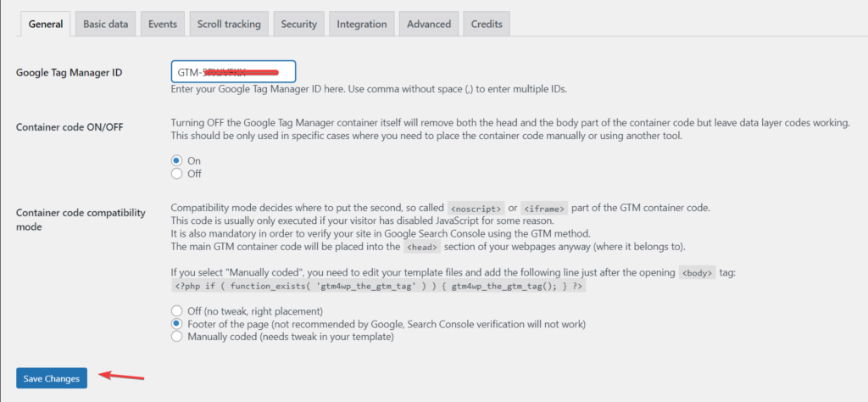The height and width of the screenshot is (402, 868).
Task: Open the Security tab
Action: tap(298, 24)
